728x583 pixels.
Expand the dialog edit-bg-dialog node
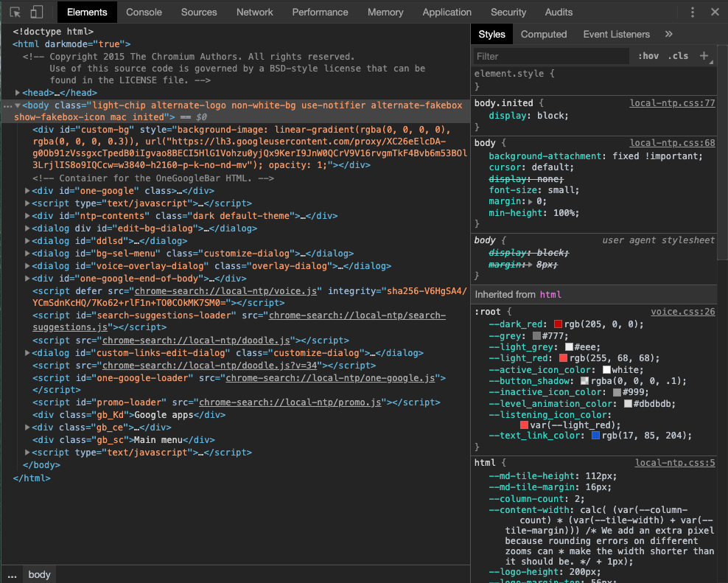(27, 228)
